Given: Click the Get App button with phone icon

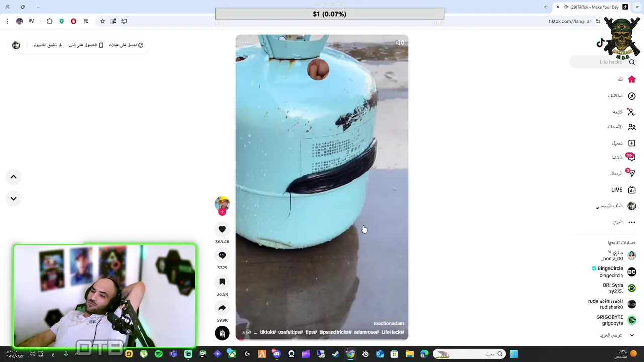Looking at the screenshot, I should point(86,45).
